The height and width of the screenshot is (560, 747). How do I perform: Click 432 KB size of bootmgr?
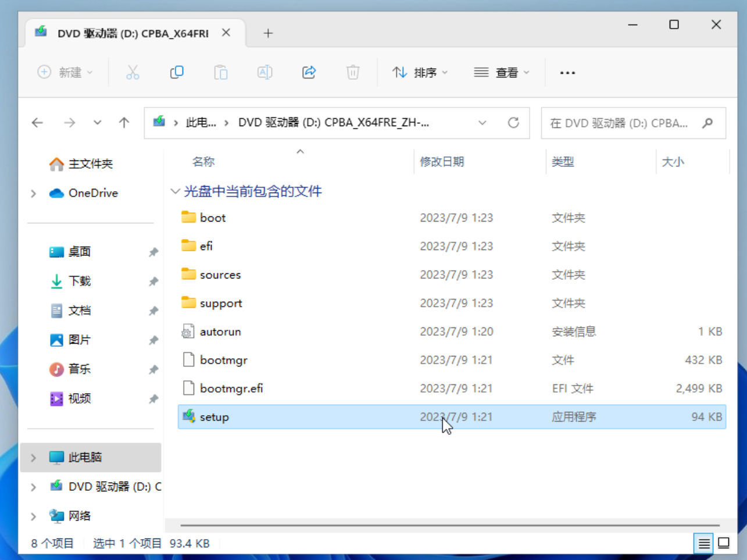click(703, 360)
